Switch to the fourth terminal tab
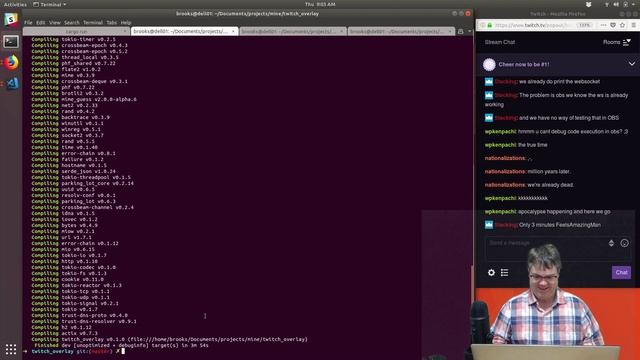The height and width of the screenshot is (360, 640). 401,31
